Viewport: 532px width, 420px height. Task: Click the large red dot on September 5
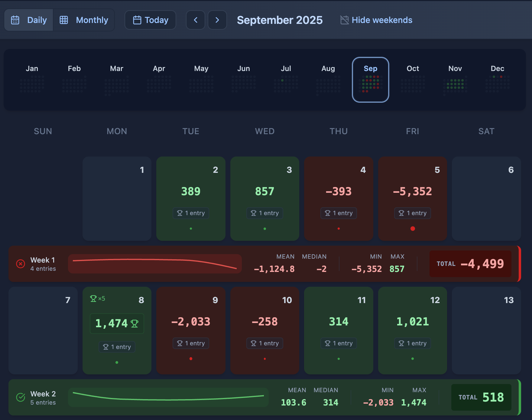[413, 228]
